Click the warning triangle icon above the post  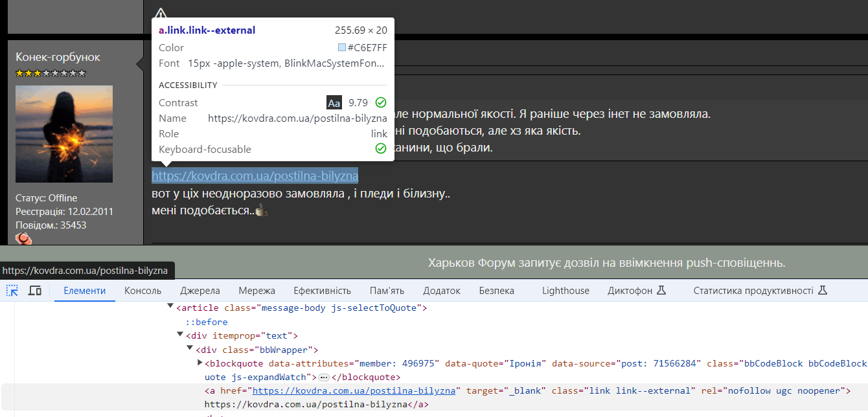coord(161,14)
